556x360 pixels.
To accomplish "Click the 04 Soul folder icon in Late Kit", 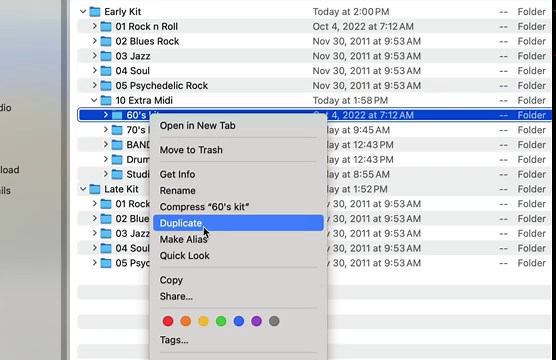I will (106, 248).
